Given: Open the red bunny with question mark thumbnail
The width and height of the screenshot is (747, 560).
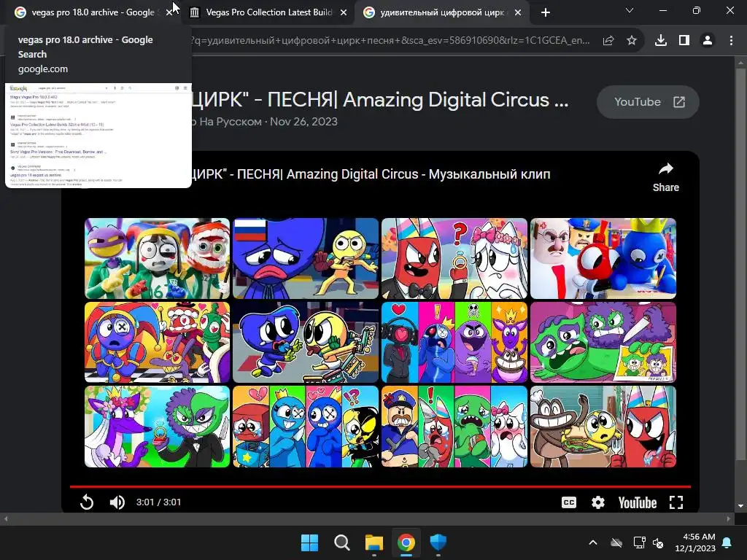Looking at the screenshot, I should point(454,259).
